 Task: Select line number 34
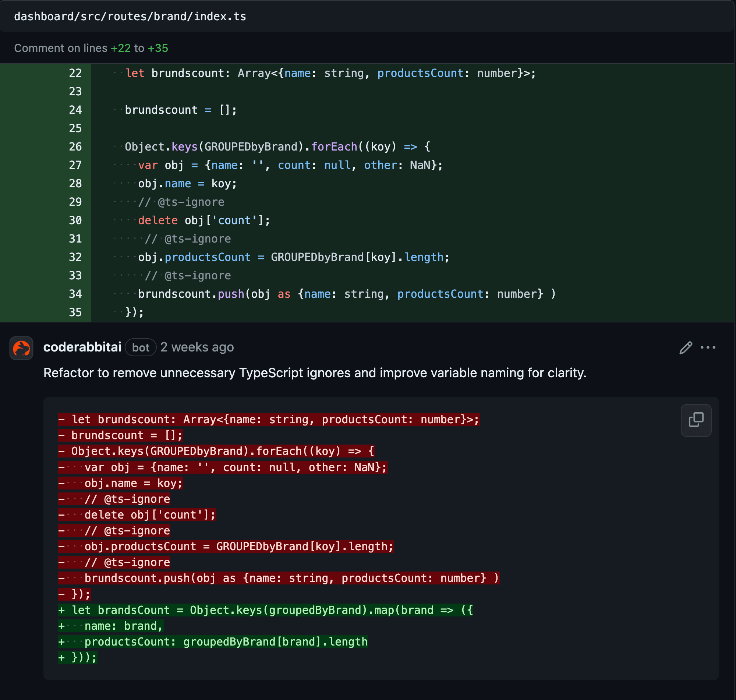click(x=75, y=294)
